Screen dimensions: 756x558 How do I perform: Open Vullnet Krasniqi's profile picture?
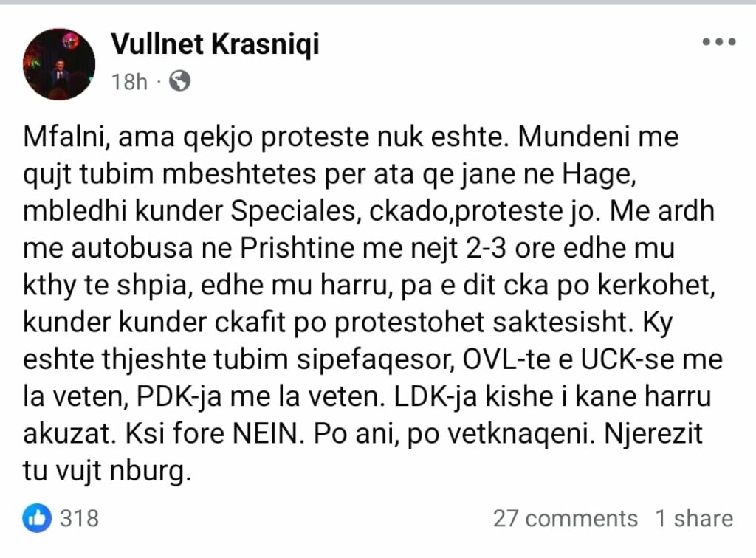[x=59, y=64]
